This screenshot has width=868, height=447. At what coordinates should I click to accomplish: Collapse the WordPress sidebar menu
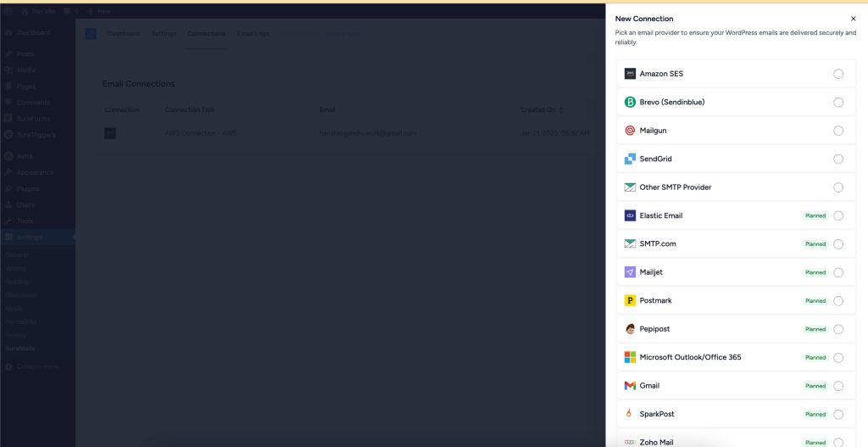coord(31,366)
